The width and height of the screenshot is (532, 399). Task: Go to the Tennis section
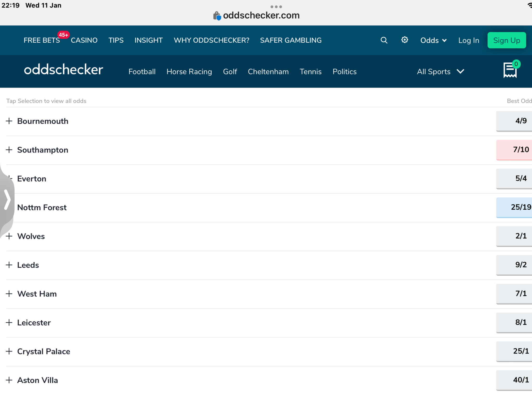point(311,71)
